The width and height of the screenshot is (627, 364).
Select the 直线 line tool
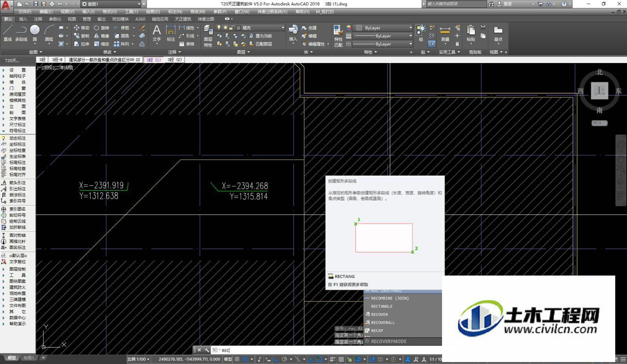coord(8,33)
